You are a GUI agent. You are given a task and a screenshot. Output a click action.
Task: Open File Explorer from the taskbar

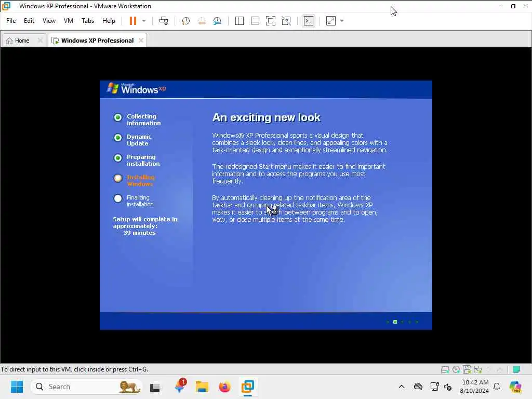(202, 387)
